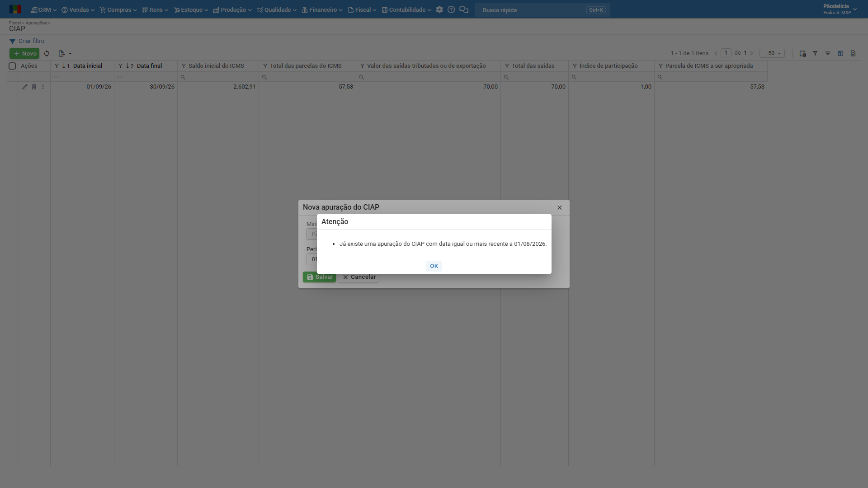Click the refresh list icon
This screenshot has width=868, height=488.
47,53
